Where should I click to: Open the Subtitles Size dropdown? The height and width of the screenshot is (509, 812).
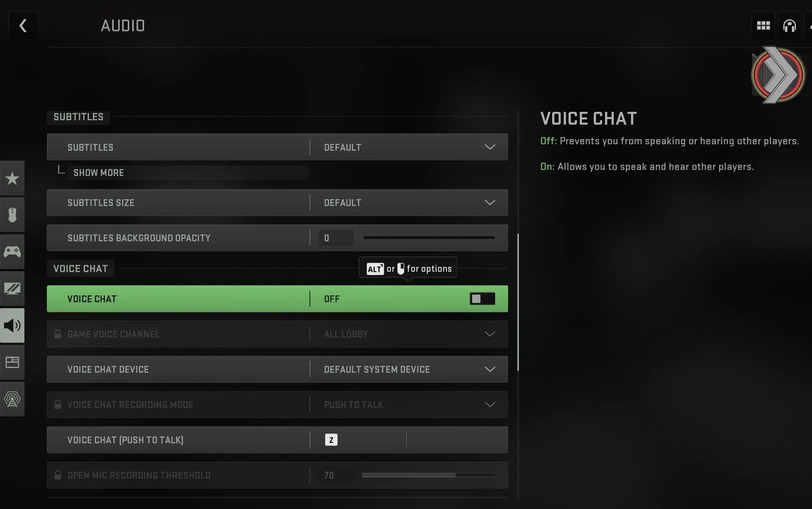coord(408,202)
